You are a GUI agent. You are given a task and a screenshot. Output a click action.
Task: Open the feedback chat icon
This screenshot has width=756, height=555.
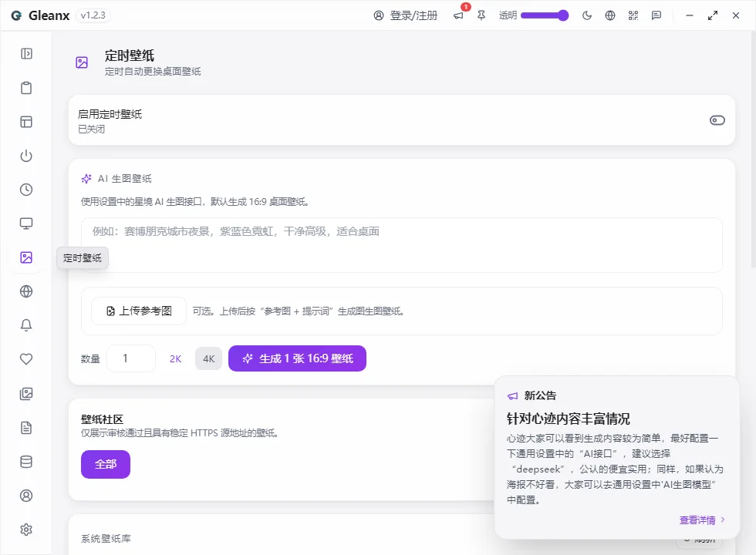[656, 15]
